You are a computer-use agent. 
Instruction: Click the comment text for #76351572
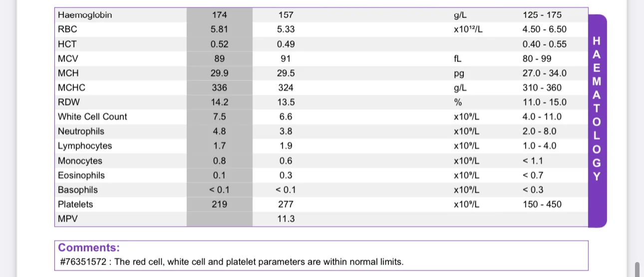tap(231, 262)
